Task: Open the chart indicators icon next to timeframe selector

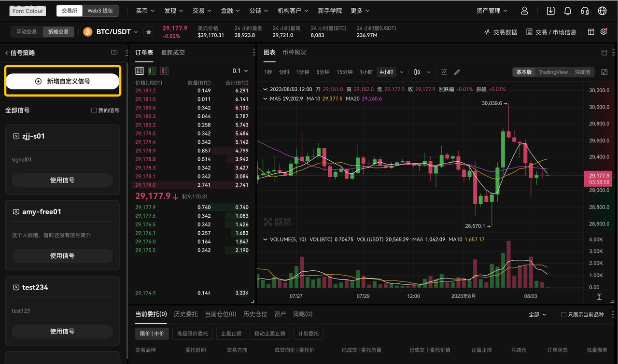Action: pos(444,71)
